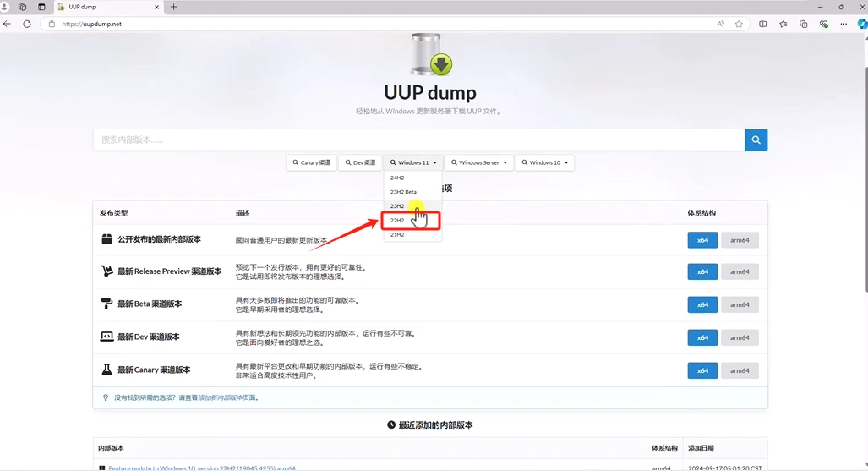Click the page vertical scrollbar
This screenshot has height=471, width=868.
(x=865, y=178)
